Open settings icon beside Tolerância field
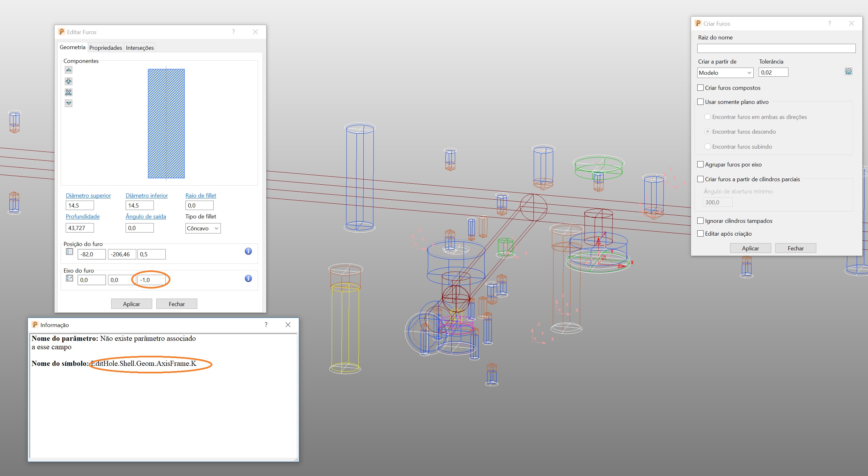The height and width of the screenshot is (476, 868). pyautogui.click(x=849, y=71)
